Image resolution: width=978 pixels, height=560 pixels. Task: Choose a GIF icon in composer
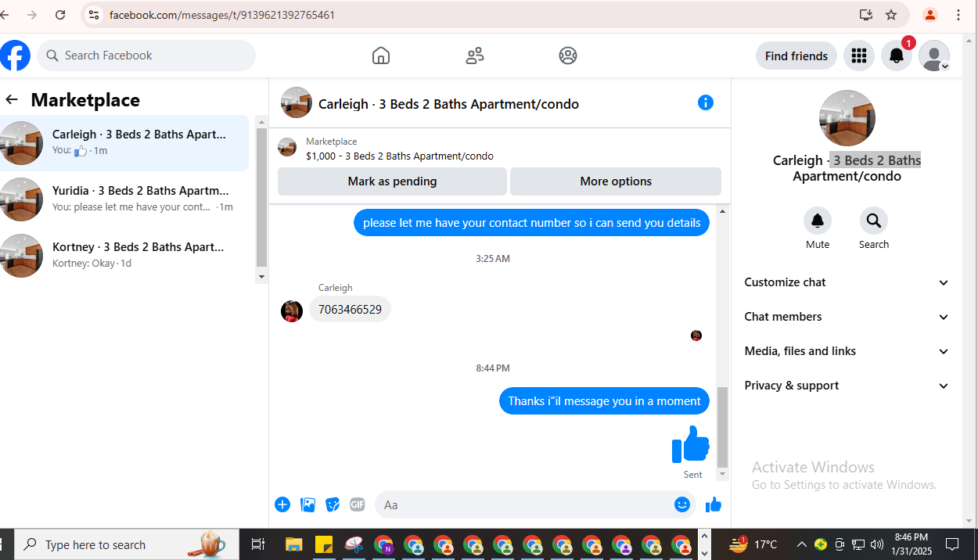click(358, 504)
